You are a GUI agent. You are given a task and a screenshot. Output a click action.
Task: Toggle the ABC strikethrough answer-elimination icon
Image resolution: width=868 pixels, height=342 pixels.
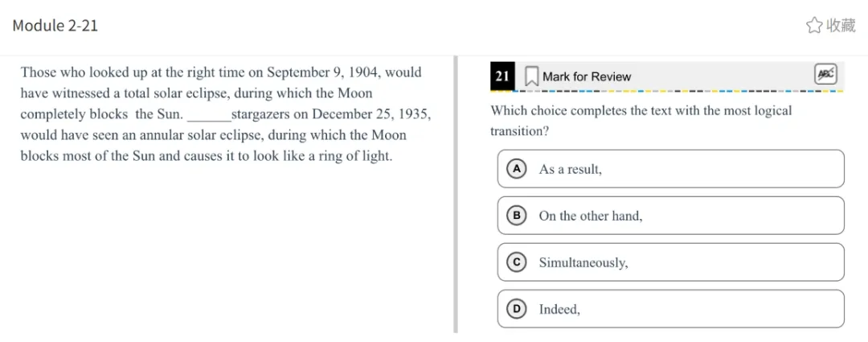[x=825, y=74]
